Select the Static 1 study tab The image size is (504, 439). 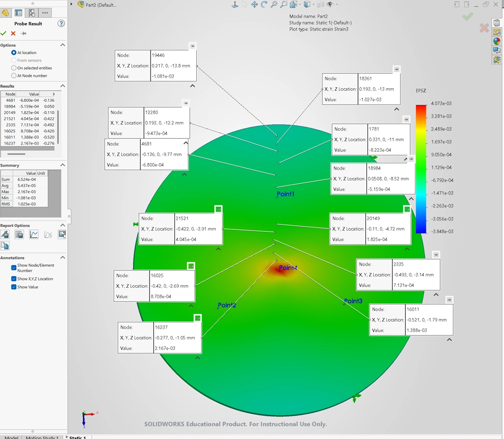(x=78, y=437)
